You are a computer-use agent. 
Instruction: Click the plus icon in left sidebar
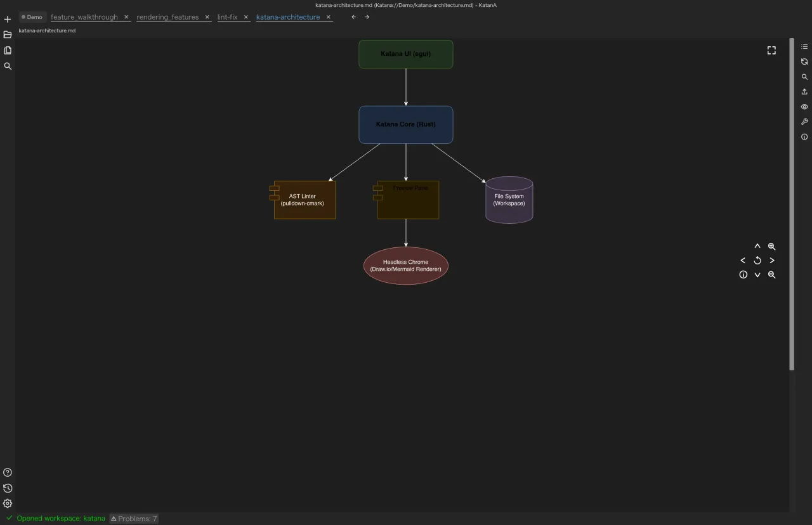pyautogui.click(x=8, y=20)
